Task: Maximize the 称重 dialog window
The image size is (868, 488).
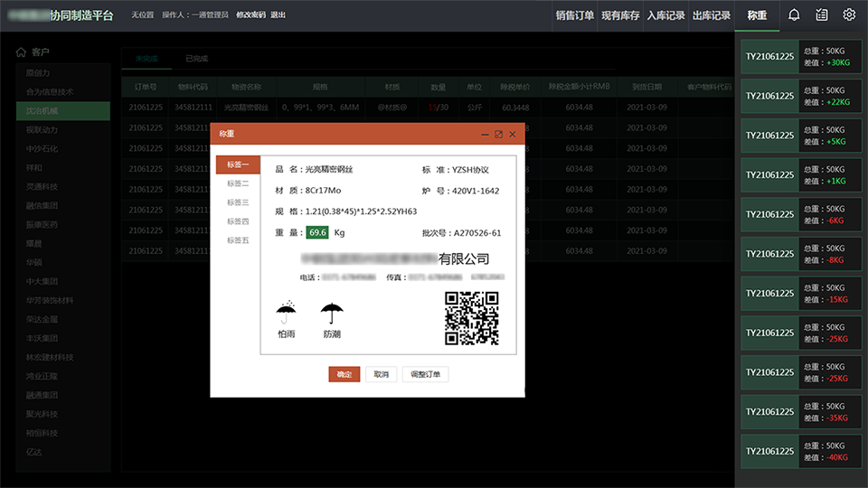Action: 498,134
